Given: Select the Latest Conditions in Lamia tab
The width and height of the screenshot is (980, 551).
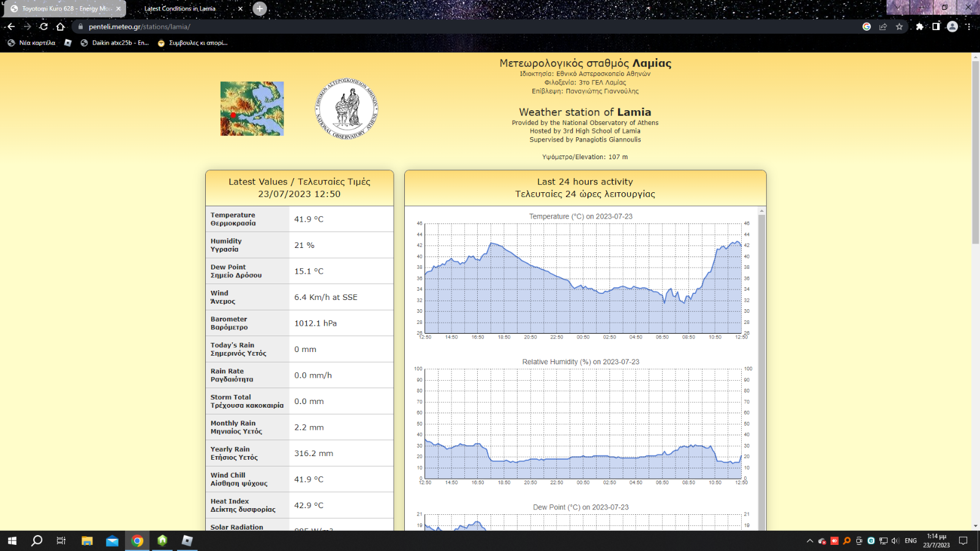Looking at the screenshot, I should 186,9.
